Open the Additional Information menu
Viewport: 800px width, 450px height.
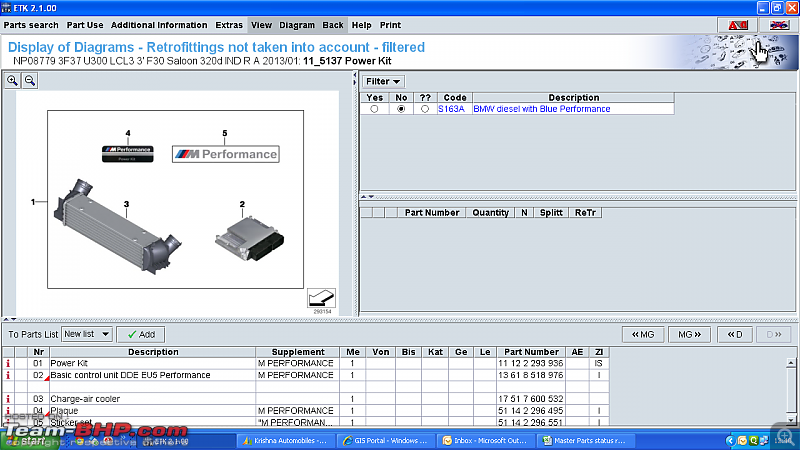pos(159,25)
